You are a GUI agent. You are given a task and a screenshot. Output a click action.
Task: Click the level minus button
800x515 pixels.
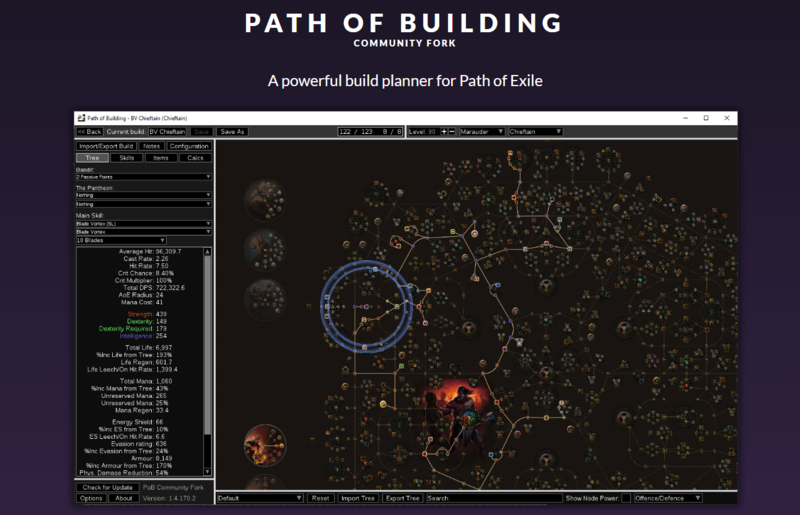452,131
